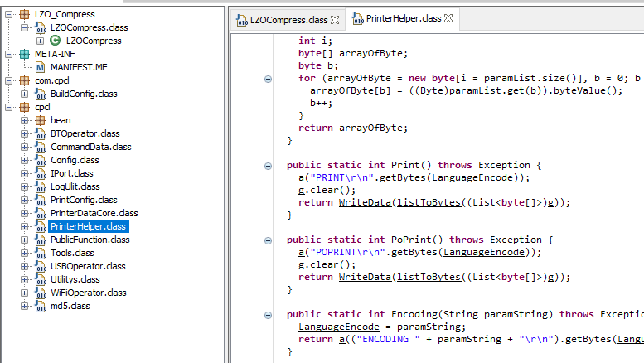The height and width of the screenshot is (363, 644).
Task: Collapse the META-INF folder node
Action: 8,54
